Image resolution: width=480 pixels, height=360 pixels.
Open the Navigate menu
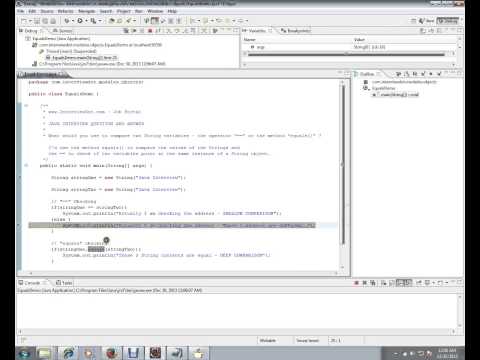(x=87, y=11)
